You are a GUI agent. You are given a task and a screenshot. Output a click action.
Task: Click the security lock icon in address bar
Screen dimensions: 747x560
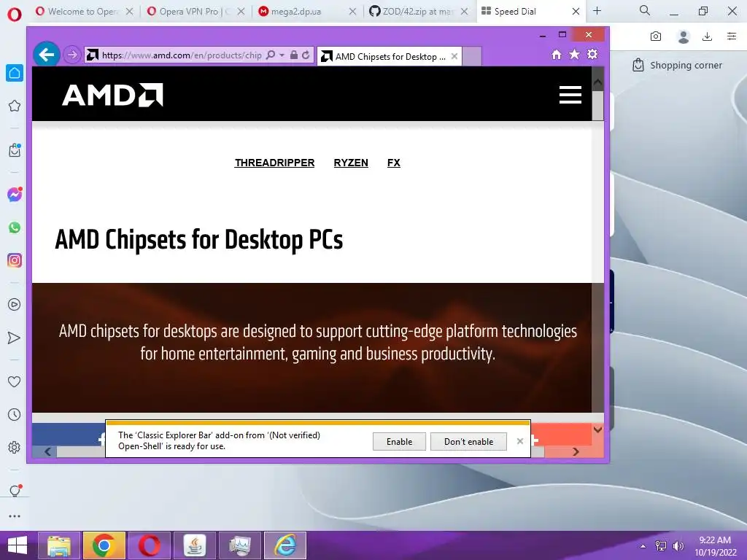click(294, 55)
